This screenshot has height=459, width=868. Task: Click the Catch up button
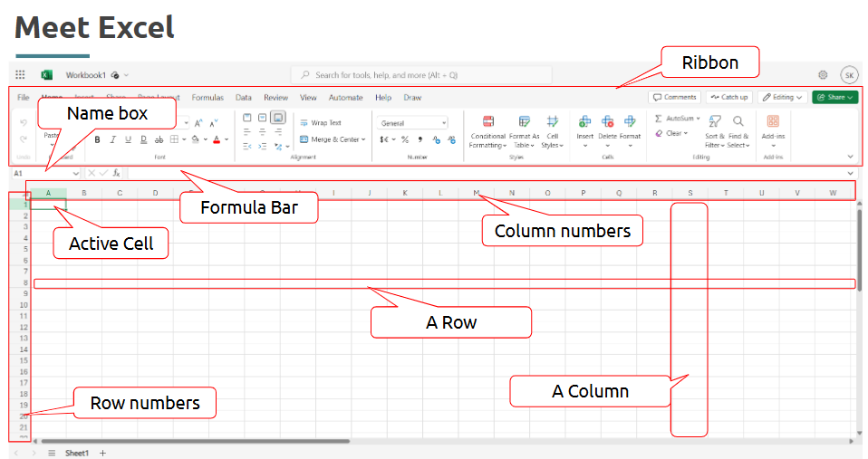[729, 97]
